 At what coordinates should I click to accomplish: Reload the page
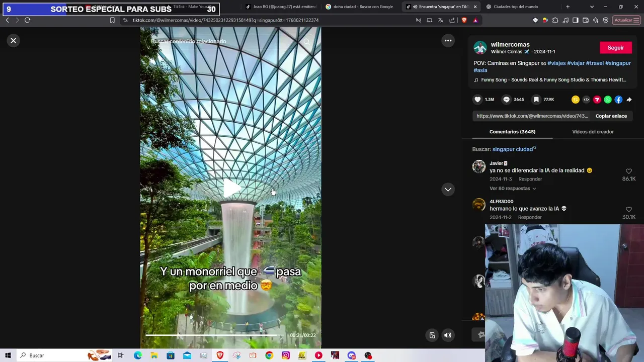pyautogui.click(x=27, y=20)
